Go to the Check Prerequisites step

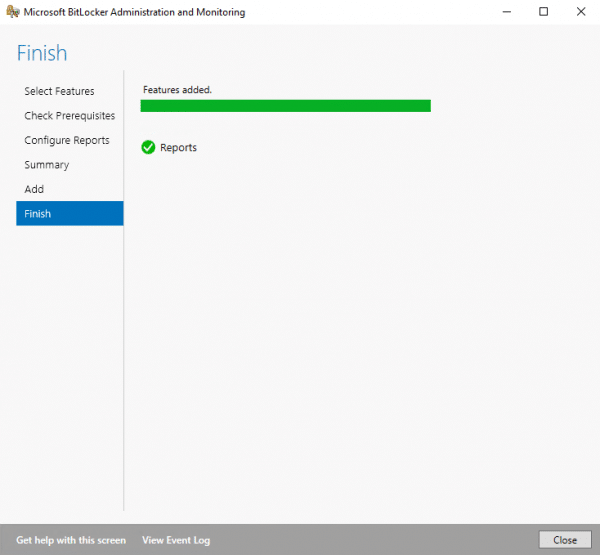click(x=70, y=116)
